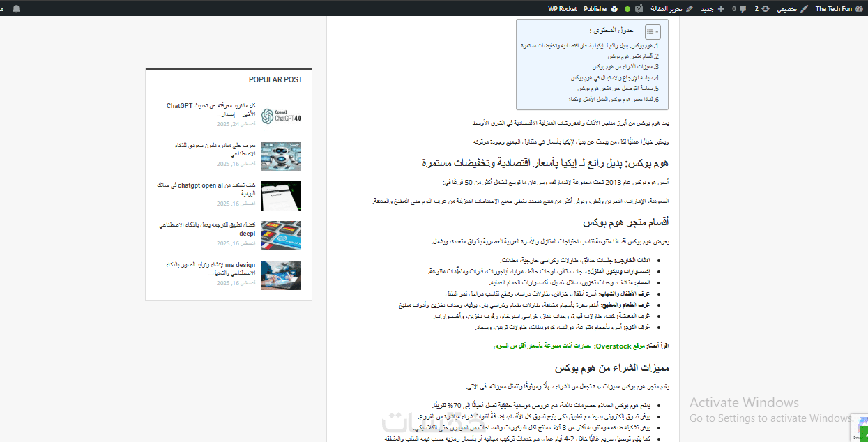Screen dimensions: 868x442
Task: Open post title starting with ms design
Action: pyautogui.click(x=211, y=269)
